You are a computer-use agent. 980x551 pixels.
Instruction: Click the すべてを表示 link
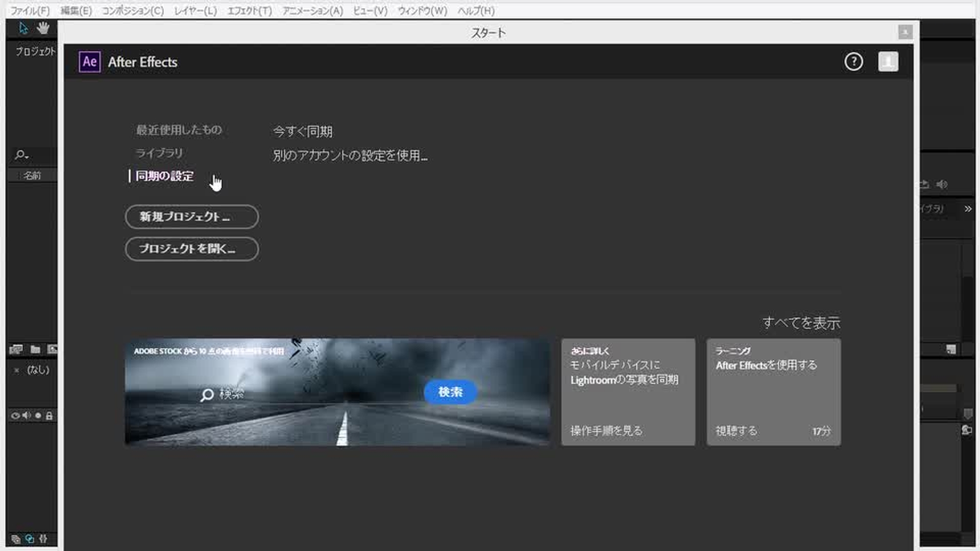(801, 323)
